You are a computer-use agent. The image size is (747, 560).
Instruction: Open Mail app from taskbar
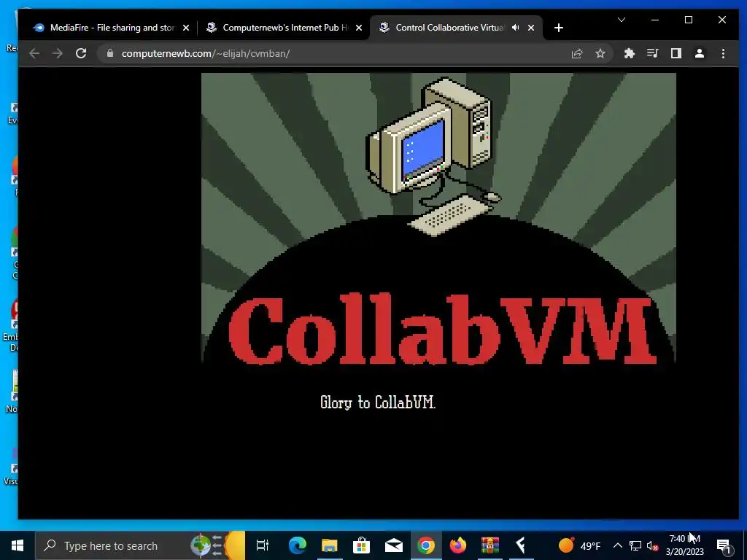click(393, 545)
